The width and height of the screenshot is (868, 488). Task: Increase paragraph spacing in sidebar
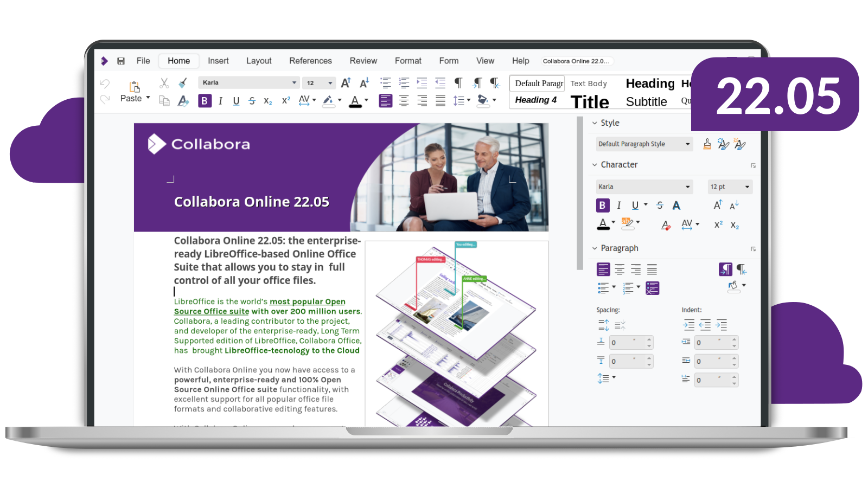(x=603, y=325)
